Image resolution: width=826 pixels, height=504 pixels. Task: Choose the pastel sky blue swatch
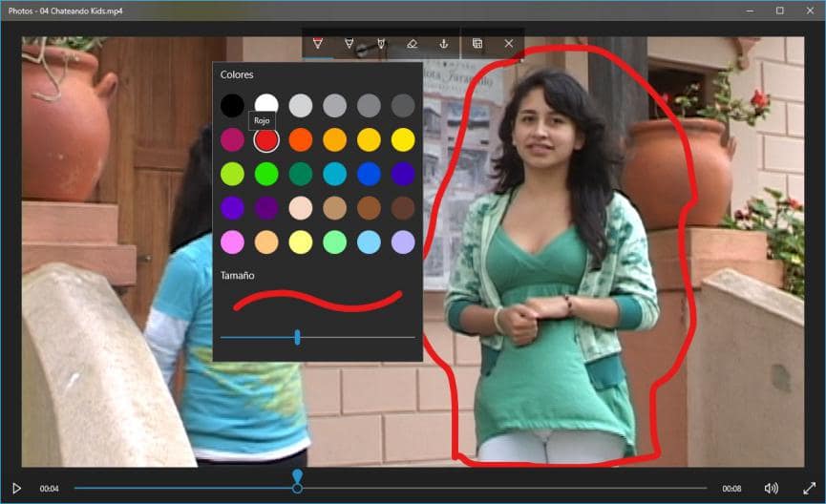point(369,242)
